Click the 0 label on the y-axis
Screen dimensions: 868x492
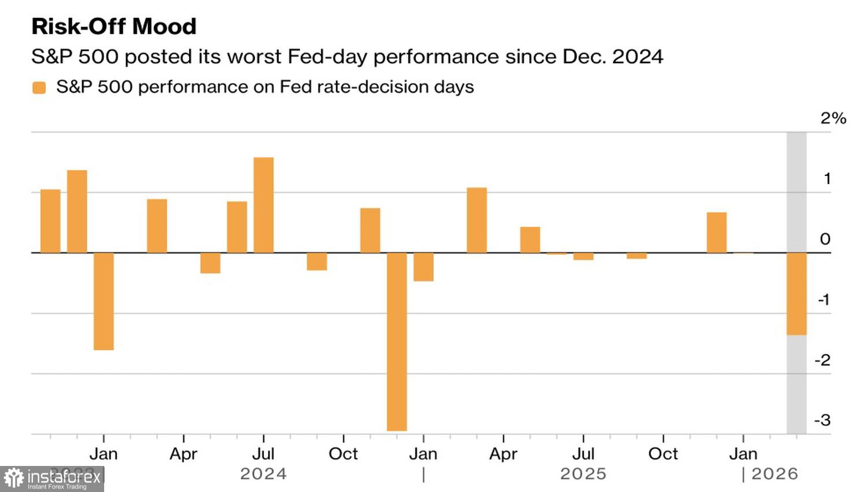coord(825,239)
